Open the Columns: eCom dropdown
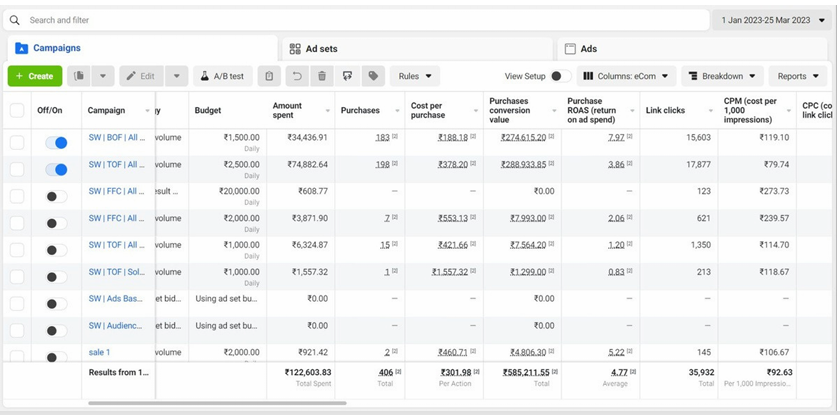The image size is (840, 415). pyautogui.click(x=626, y=76)
